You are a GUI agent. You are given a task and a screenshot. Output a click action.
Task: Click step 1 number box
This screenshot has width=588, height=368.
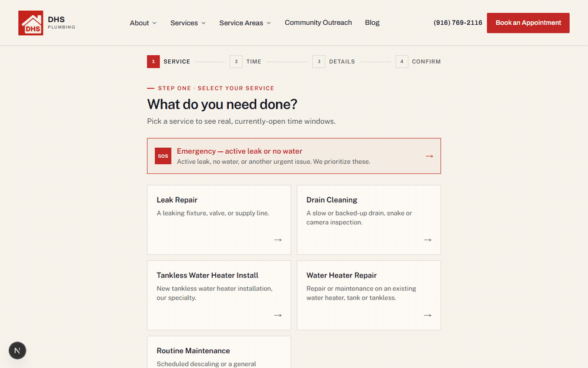[x=153, y=62]
